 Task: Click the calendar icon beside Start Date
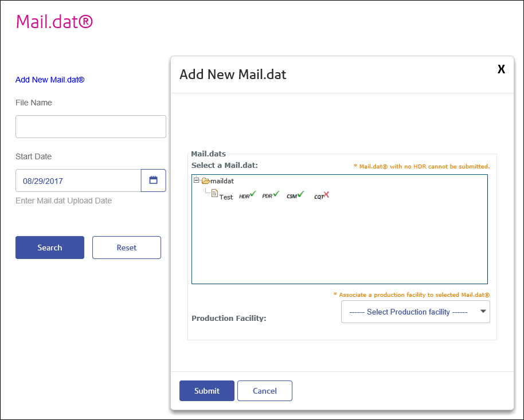pos(153,180)
